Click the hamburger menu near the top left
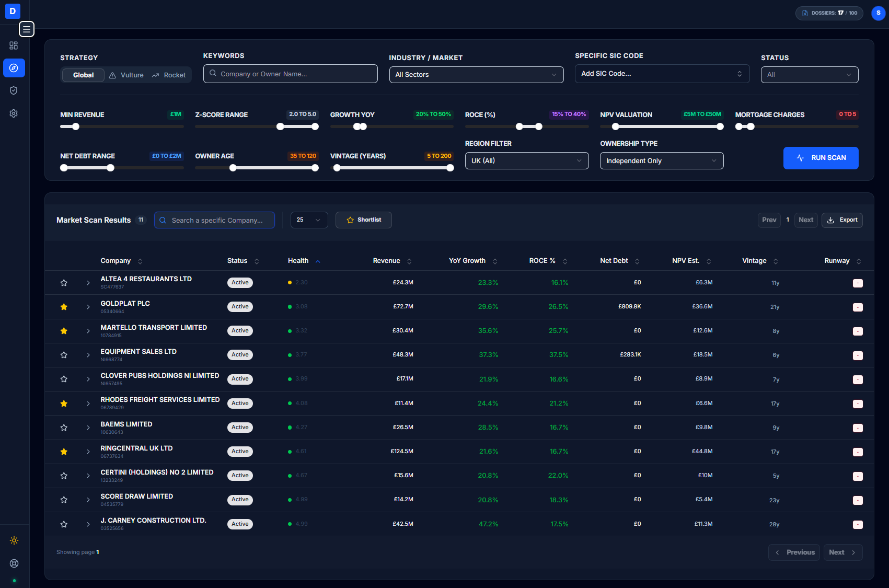This screenshot has height=588, width=889. click(27, 29)
